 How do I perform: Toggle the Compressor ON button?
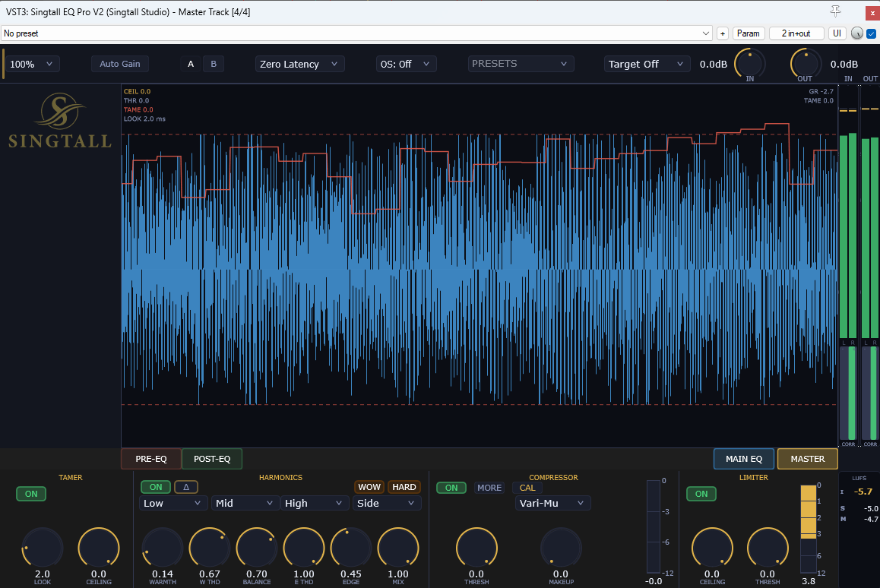(451, 488)
